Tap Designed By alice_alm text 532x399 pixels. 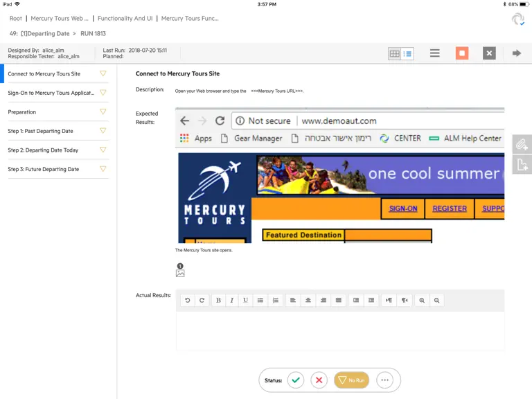point(36,50)
